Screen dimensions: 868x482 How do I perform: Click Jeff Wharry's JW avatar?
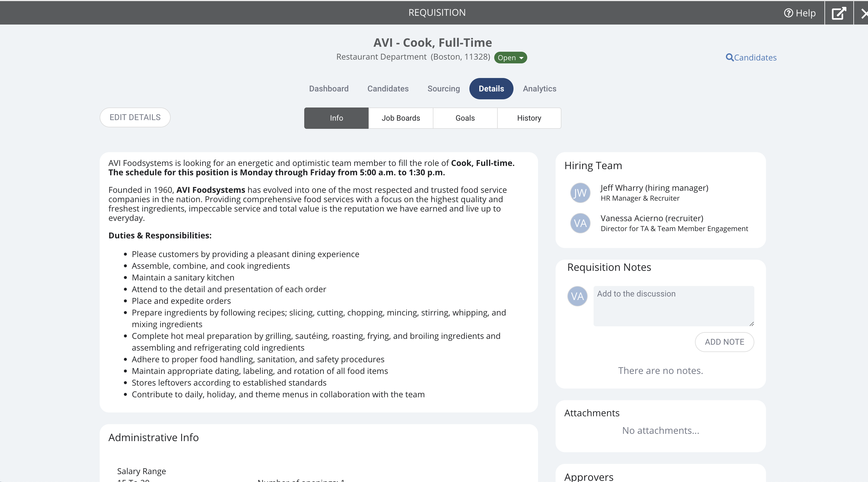click(x=580, y=193)
